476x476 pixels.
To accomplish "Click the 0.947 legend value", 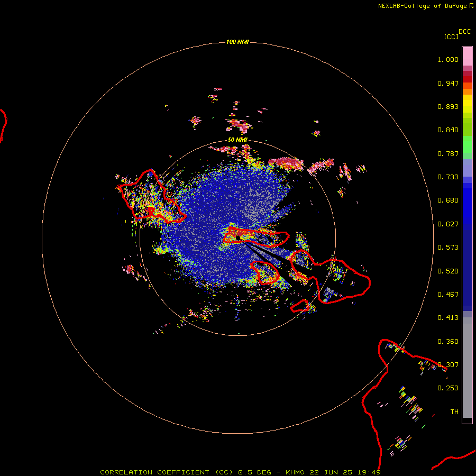I will point(448,83).
